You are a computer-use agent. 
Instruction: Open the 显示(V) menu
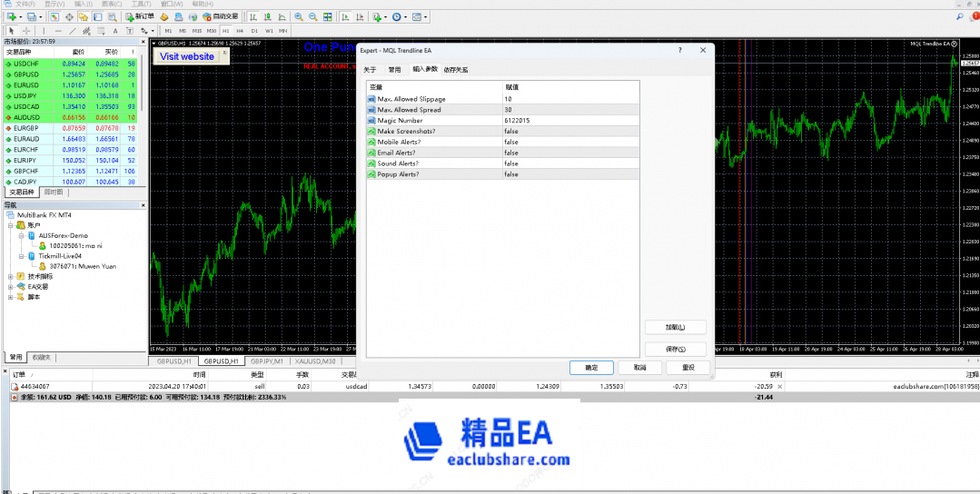[x=54, y=4]
